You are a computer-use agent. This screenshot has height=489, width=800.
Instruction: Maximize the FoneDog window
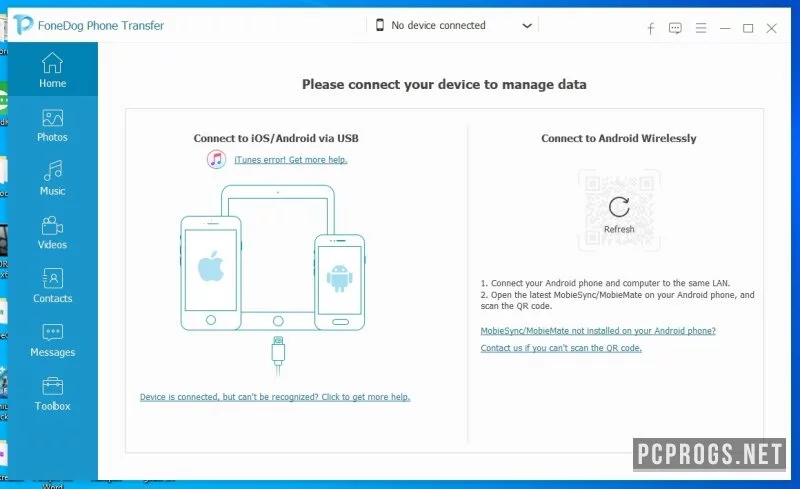coord(748,29)
